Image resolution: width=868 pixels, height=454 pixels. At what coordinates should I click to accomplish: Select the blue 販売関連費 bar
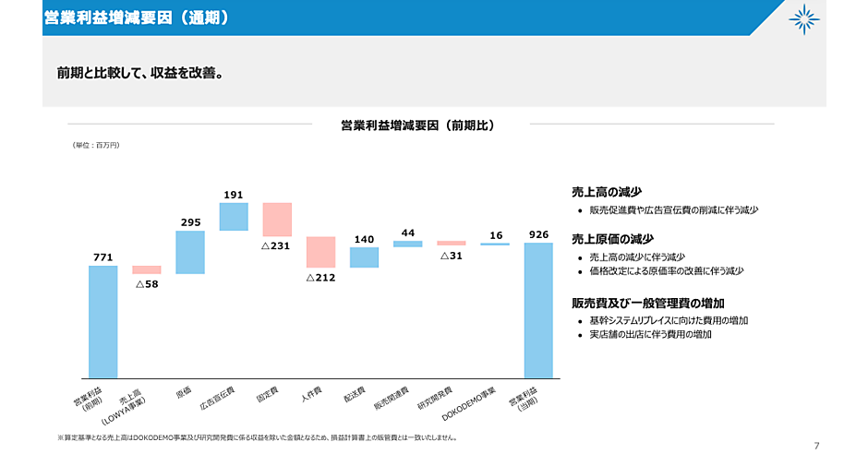pos(408,244)
